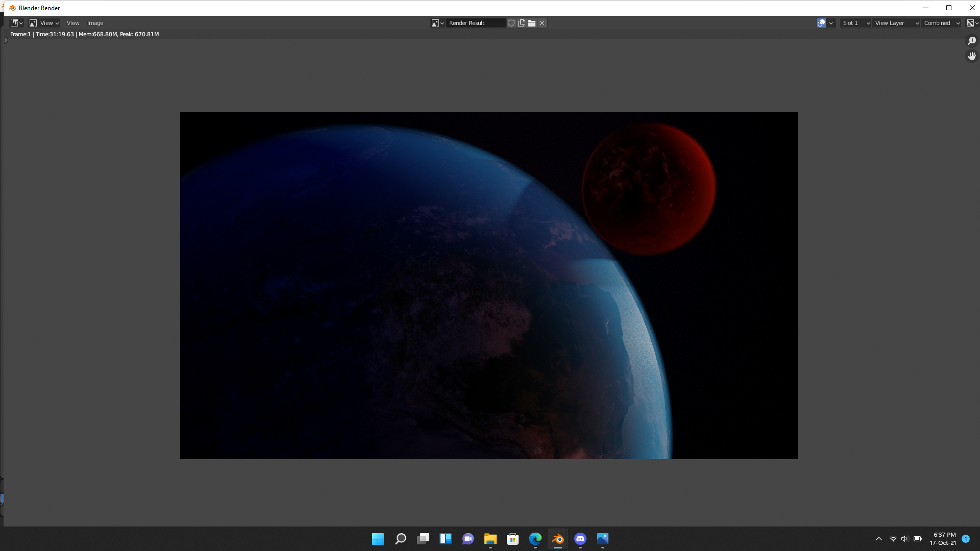Click the zoom magnifier gizmo

(x=972, y=41)
